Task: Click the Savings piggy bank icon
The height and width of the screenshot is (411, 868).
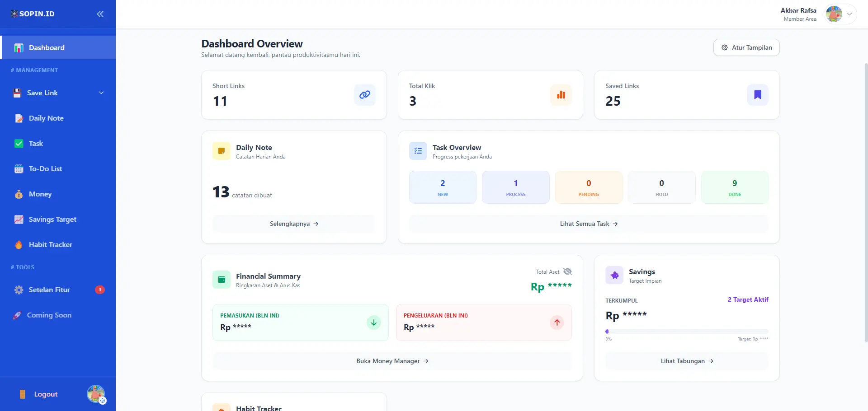Action: coord(614,276)
